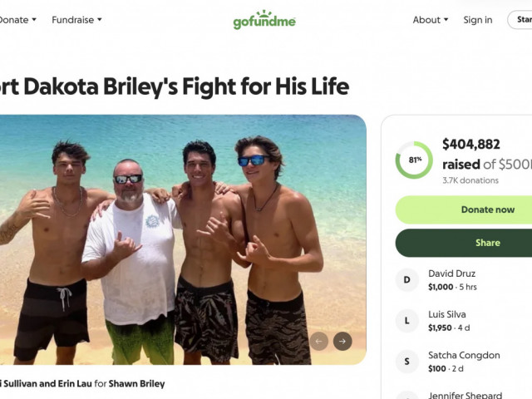The width and height of the screenshot is (532, 399).
Task: Go to previous campaign photo
Action: 318,341
